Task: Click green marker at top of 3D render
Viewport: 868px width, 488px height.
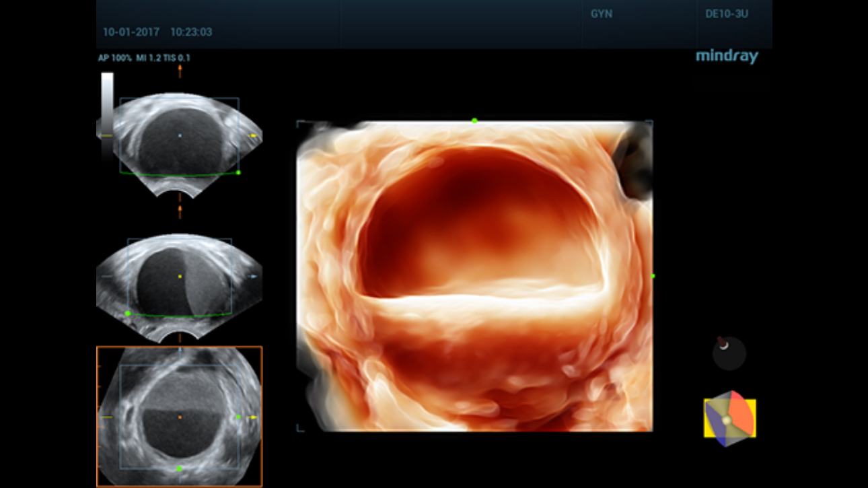Action: click(474, 120)
